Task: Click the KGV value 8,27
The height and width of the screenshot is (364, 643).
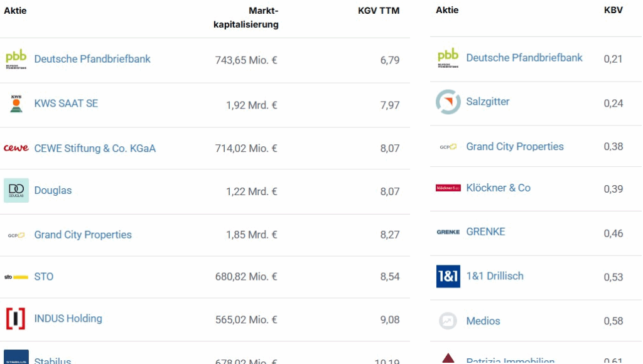Action: tap(389, 235)
